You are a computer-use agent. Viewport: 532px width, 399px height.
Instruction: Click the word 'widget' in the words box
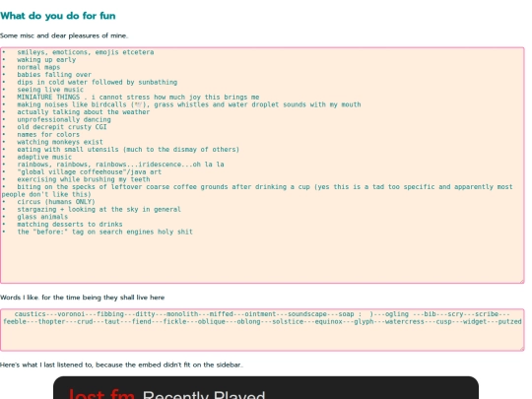pyautogui.click(x=475, y=321)
